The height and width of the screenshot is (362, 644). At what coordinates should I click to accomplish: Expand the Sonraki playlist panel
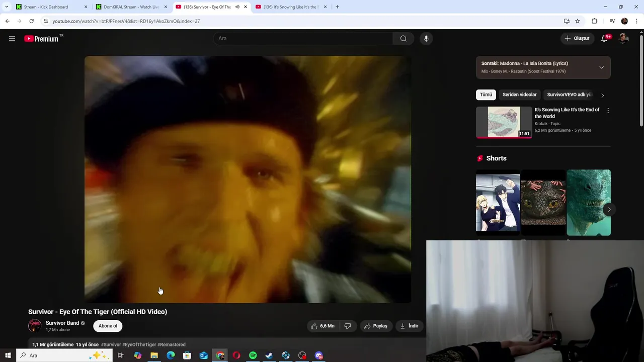pos(601,67)
